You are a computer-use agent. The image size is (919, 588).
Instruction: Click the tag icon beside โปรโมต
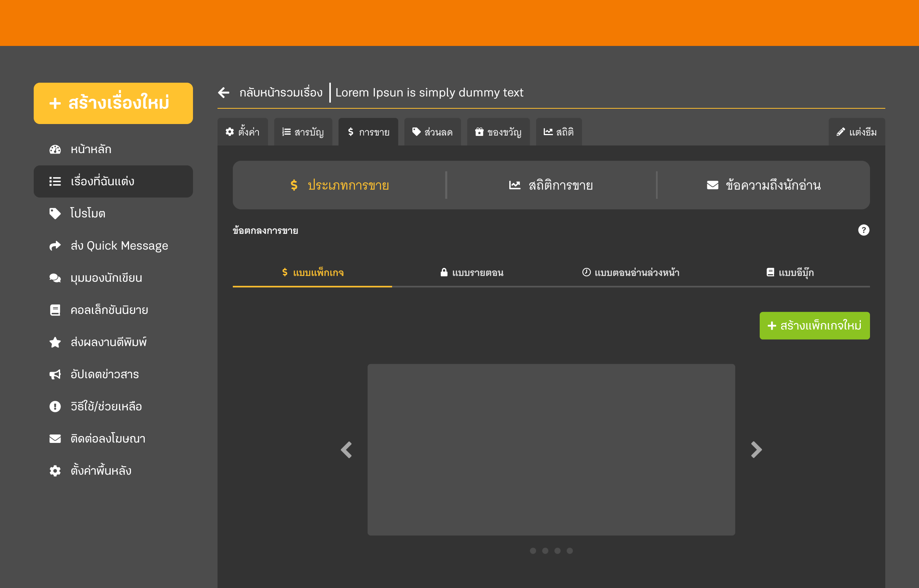[55, 214]
